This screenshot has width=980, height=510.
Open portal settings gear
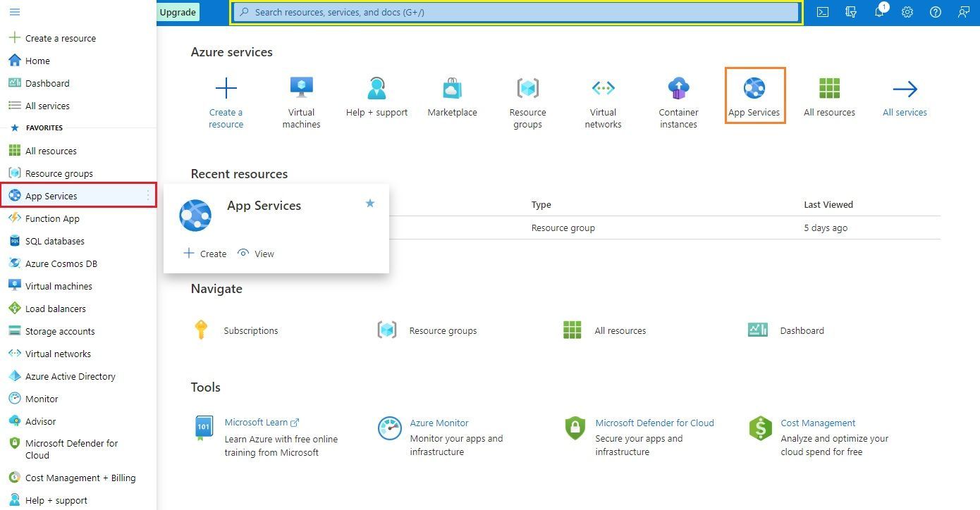pyautogui.click(x=907, y=12)
